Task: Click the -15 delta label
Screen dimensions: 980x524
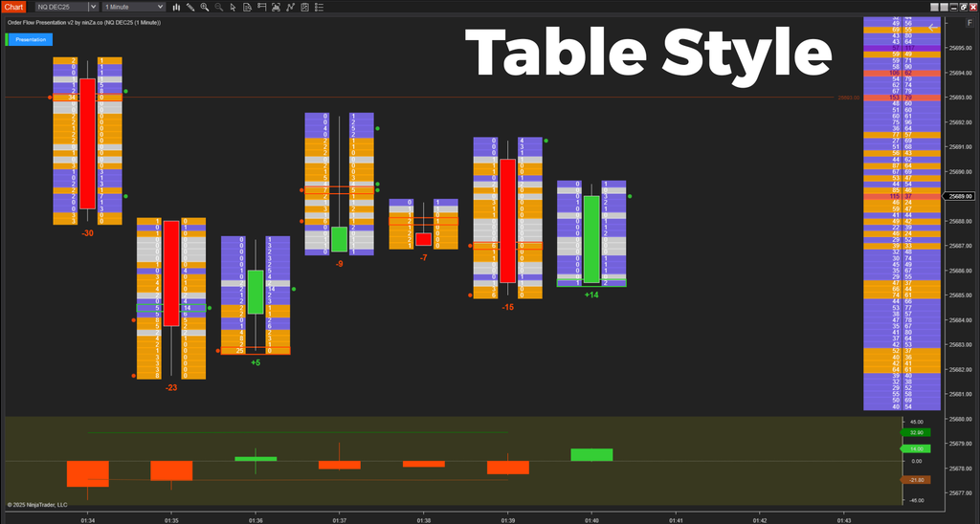Action: [x=507, y=307]
